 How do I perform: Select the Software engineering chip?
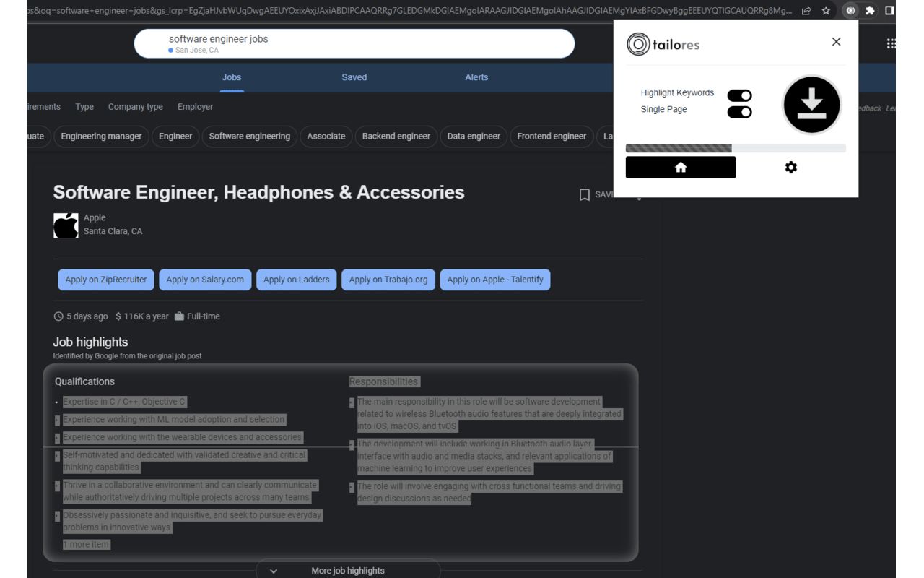(250, 136)
